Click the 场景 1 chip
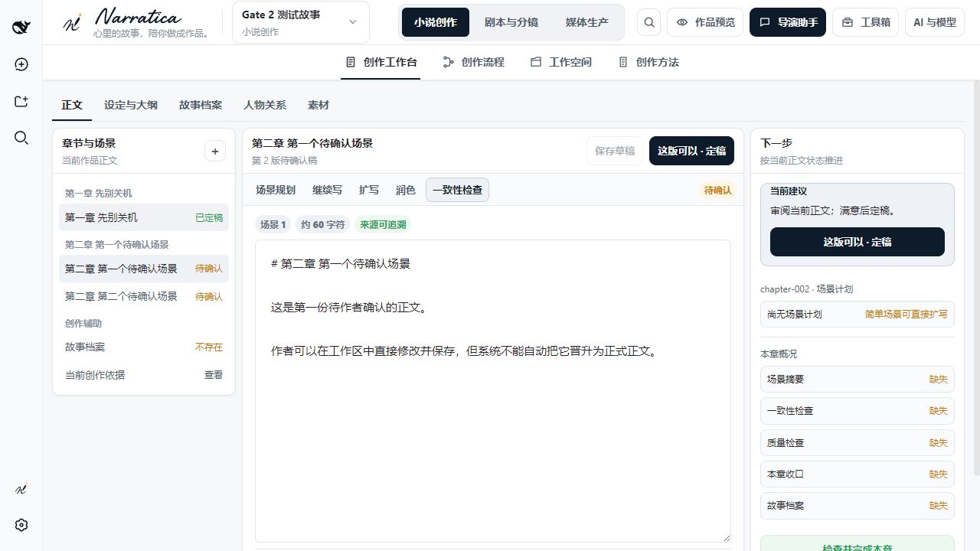This screenshot has width=980, height=551. pos(273,224)
